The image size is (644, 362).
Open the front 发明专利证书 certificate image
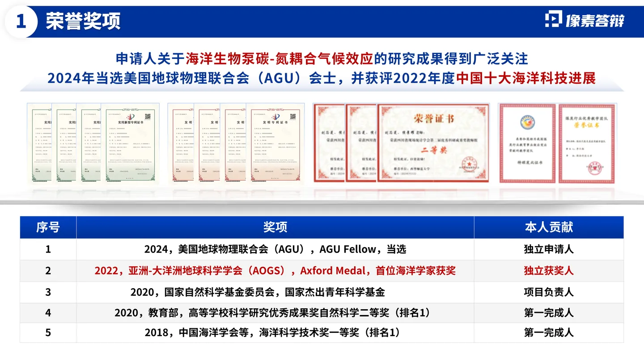pyautogui.click(x=275, y=143)
